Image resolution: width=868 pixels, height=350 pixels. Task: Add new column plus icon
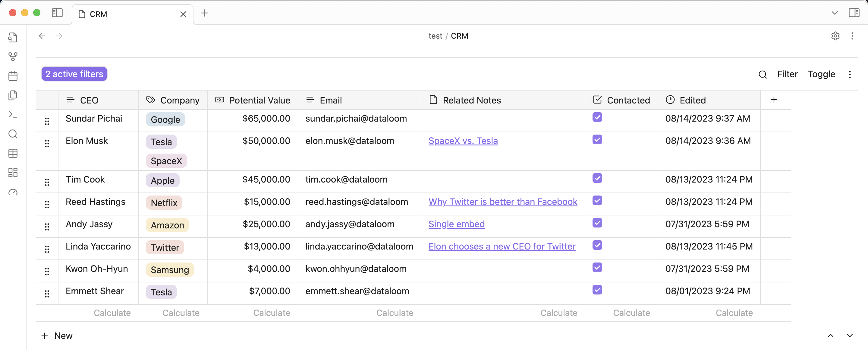pos(774,100)
